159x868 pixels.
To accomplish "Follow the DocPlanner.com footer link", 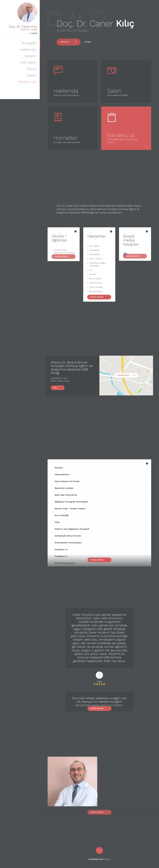I will (96, 859).
